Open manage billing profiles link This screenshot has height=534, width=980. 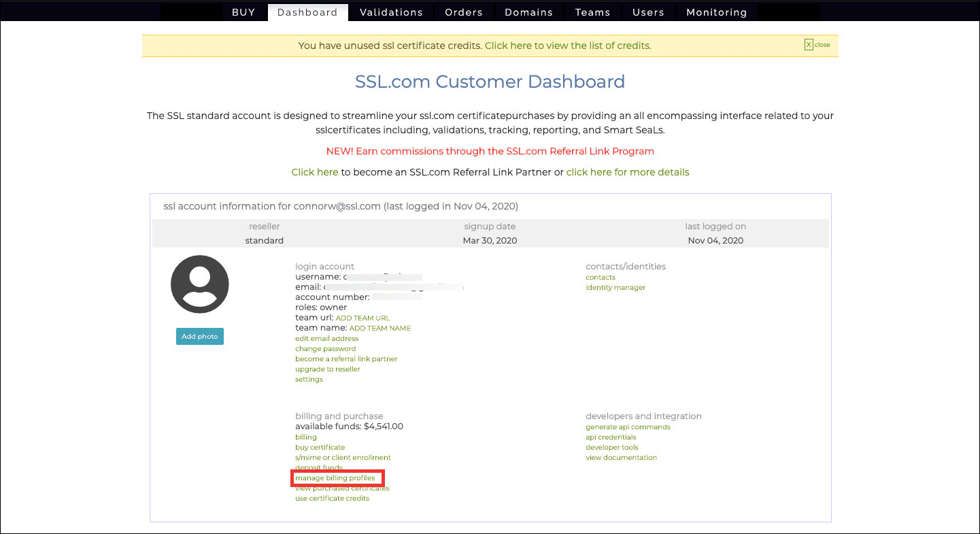(335, 478)
